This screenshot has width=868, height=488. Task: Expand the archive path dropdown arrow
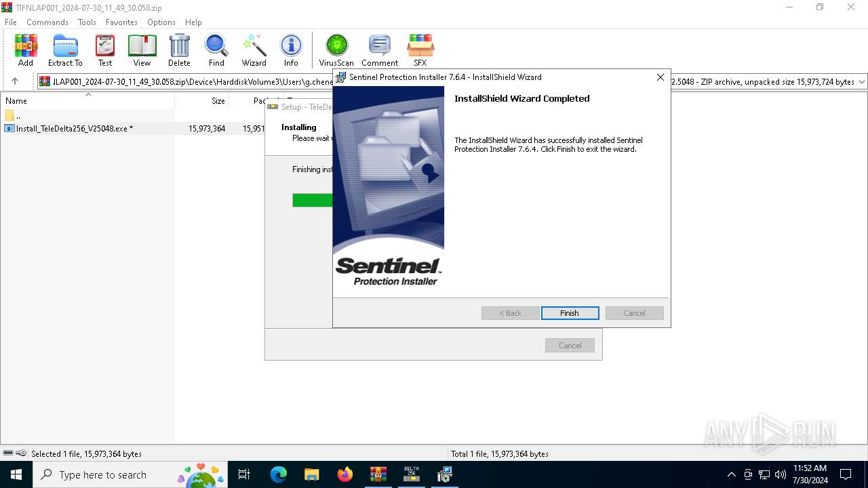[862, 81]
